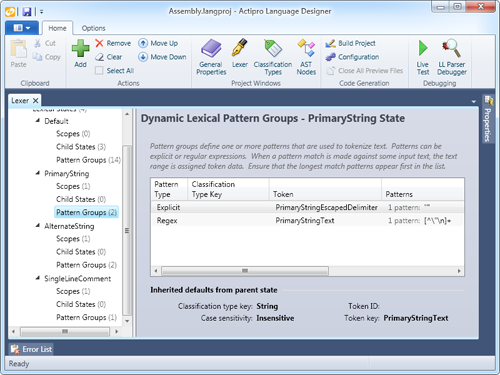
Task: Click the Patterns column header
Action: tap(423, 189)
